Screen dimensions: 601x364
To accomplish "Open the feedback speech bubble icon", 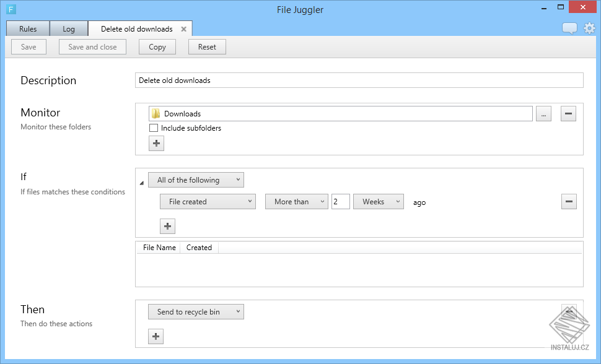I will tap(569, 28).
